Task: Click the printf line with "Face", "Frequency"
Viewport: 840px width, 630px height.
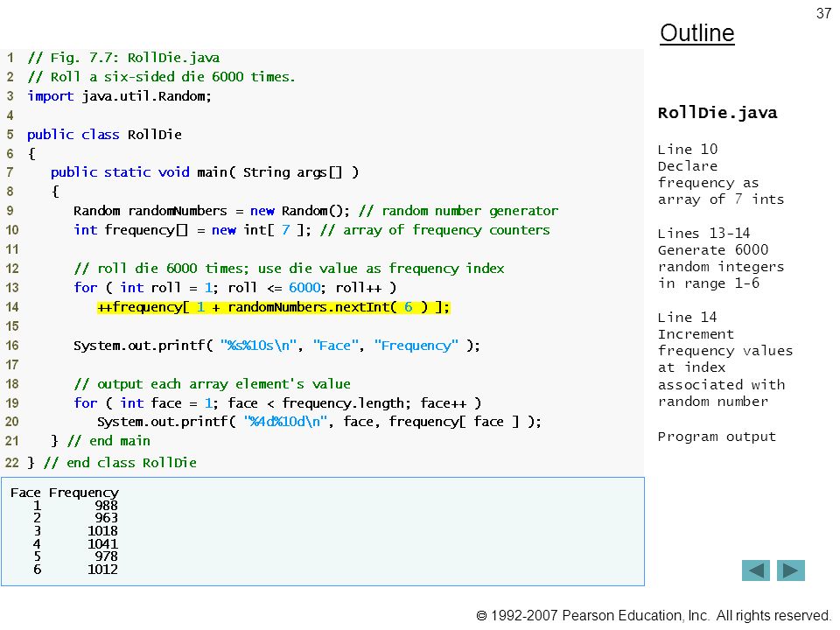Action: (x=276, y=346)
